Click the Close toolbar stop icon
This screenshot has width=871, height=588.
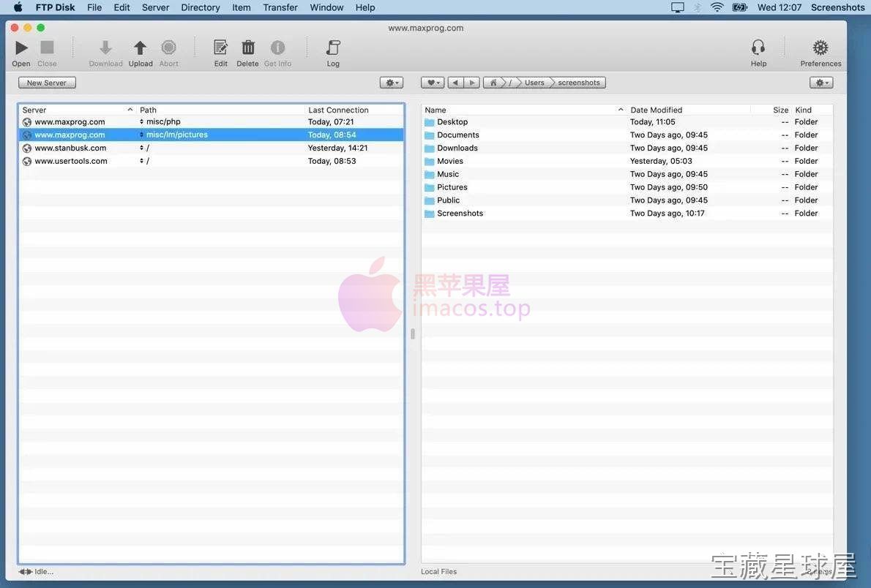coord(48,48)
